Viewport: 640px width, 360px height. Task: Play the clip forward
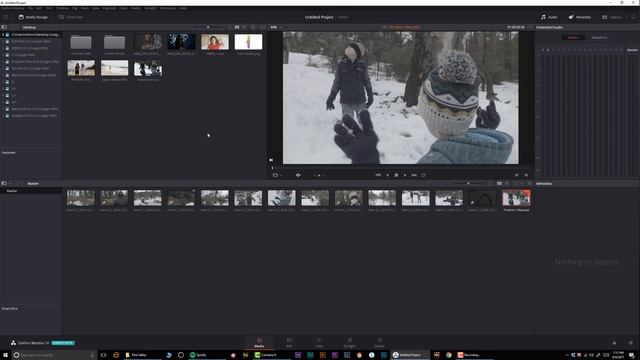tap(405, 175)
